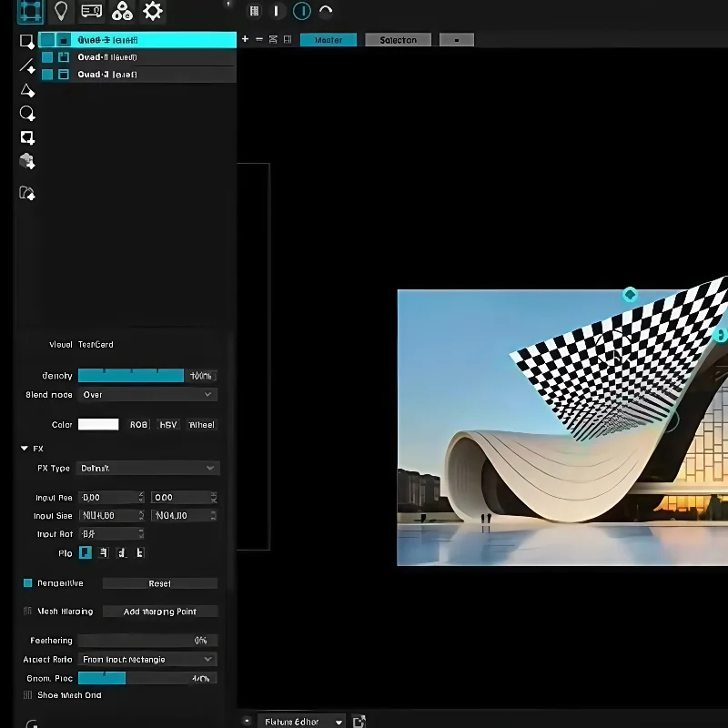Toggle visibility square of highlighted top Quad layer
Viewport: 728px width, 728px height.
pos(47,40)
